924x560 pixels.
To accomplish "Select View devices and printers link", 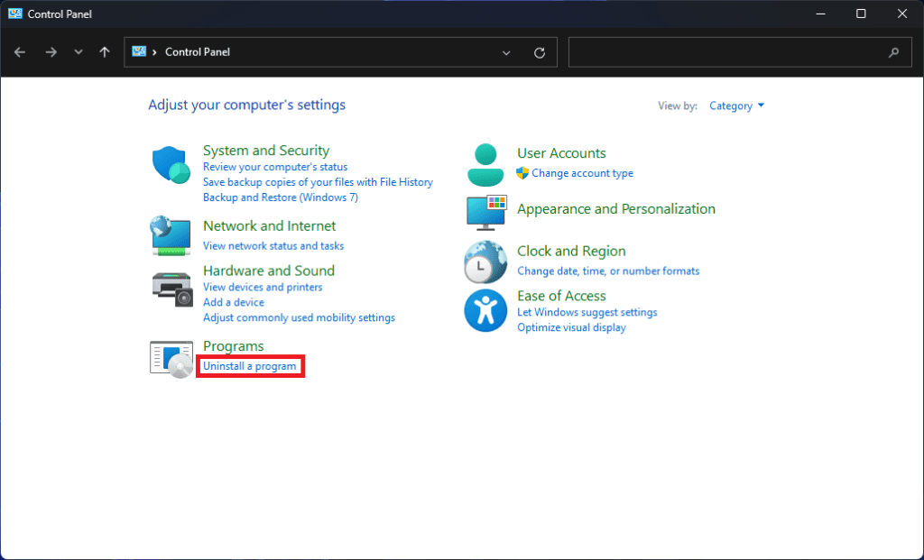I will coord(263,287).
